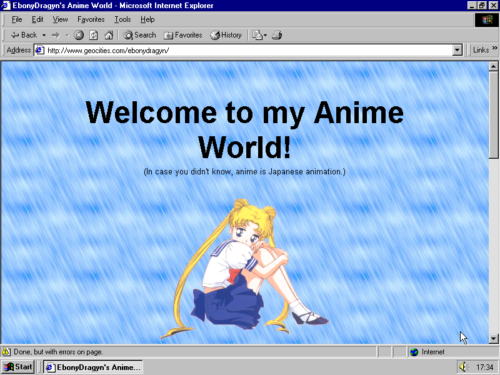Click the Start button

click(x=18, y=367)
